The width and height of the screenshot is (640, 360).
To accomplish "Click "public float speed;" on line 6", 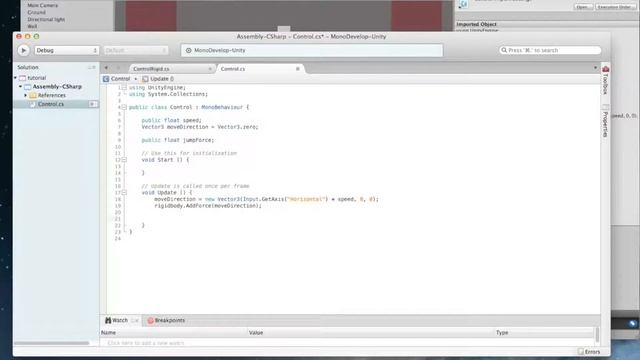I will click(171, 120).
